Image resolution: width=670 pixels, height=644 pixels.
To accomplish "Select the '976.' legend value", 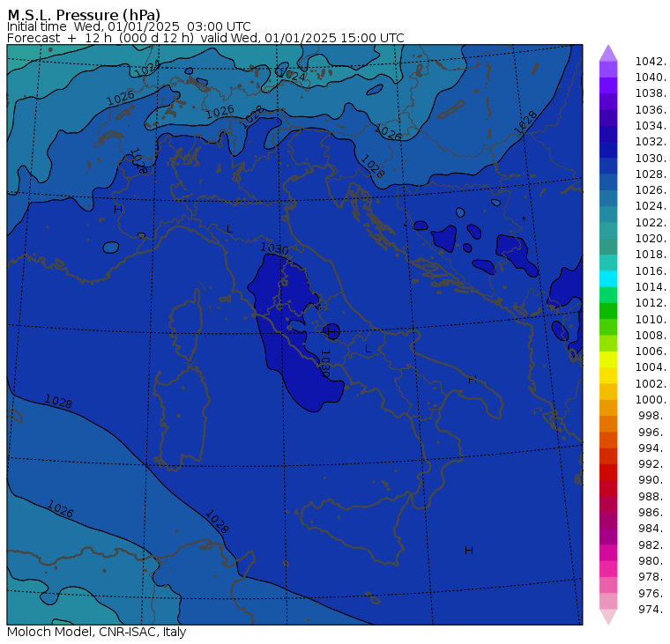I will (x=652, y=593).
